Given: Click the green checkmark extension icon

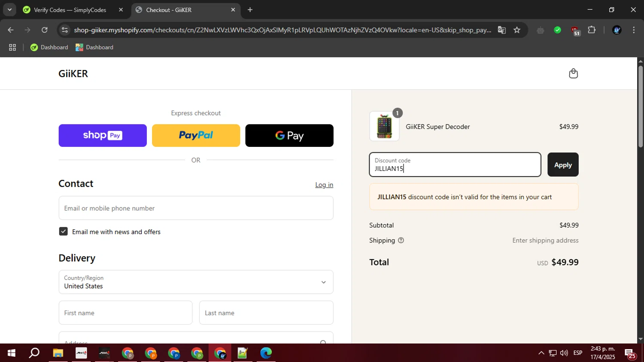Looking at the screenshot, I should [557, 30].
